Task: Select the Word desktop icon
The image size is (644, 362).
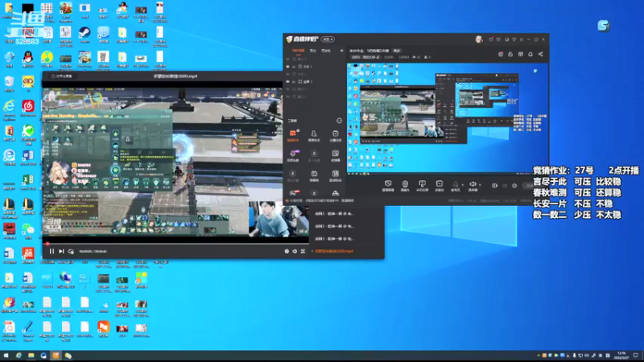Action: (28, 158)
